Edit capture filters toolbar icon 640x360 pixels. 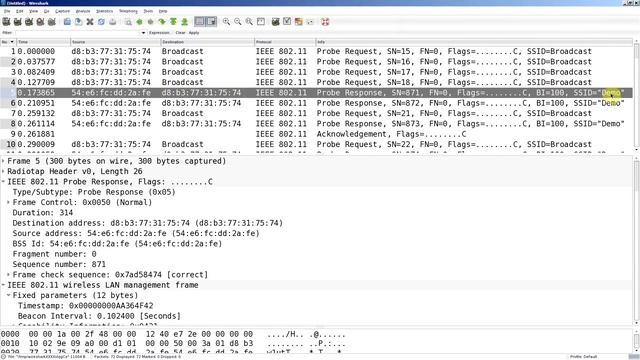pos(276,22)
